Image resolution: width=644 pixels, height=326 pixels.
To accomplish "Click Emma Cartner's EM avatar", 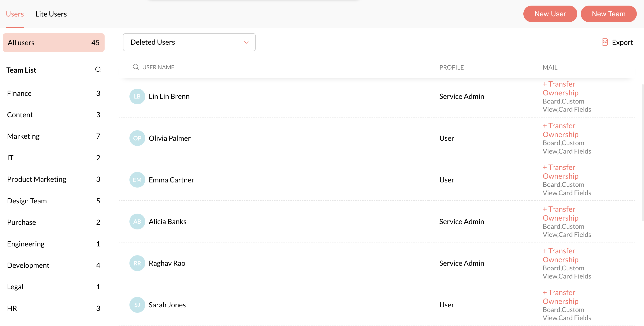I will (x=137, y=180).
